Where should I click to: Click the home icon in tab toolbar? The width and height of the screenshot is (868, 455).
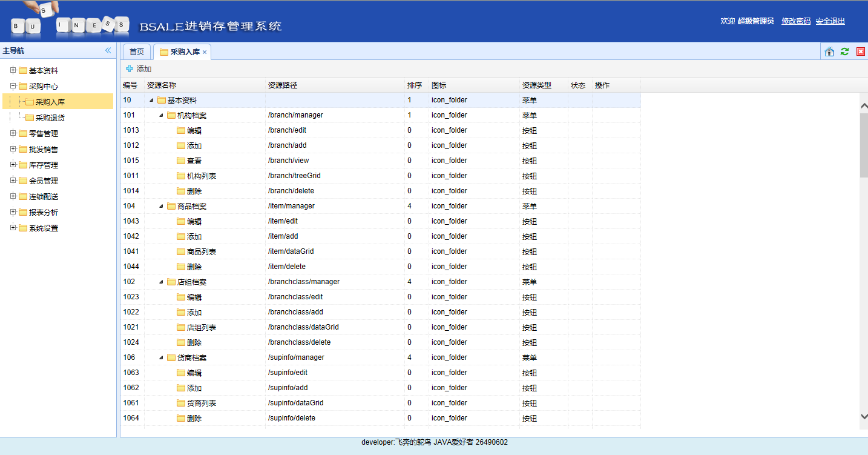829,52
